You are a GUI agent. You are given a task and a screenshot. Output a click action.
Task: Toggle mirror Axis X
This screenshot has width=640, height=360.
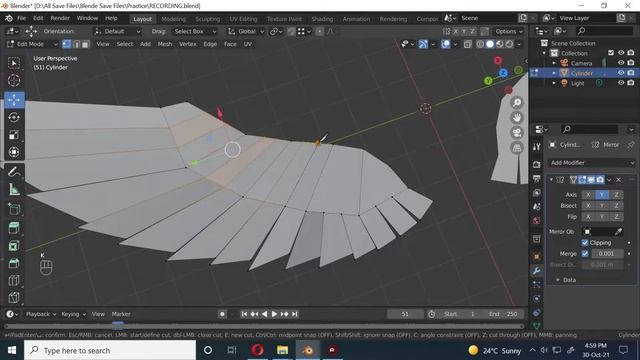click(588, 195)
